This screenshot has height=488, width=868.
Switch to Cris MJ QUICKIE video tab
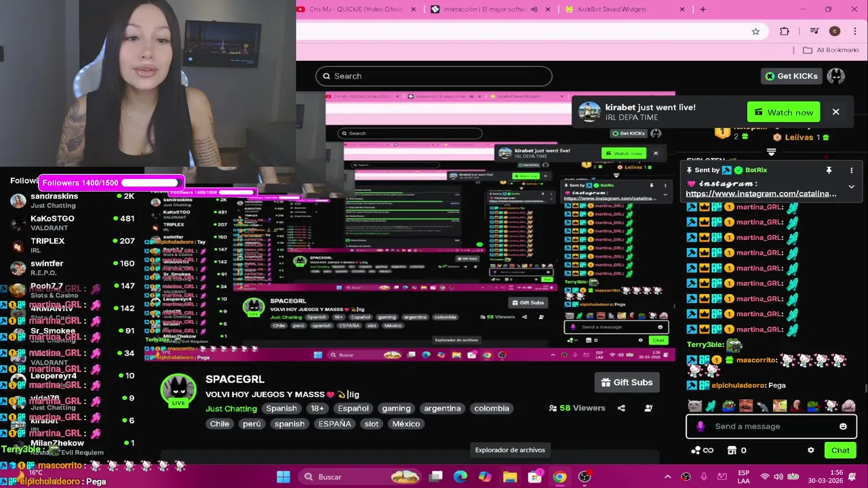coord(357,9)
